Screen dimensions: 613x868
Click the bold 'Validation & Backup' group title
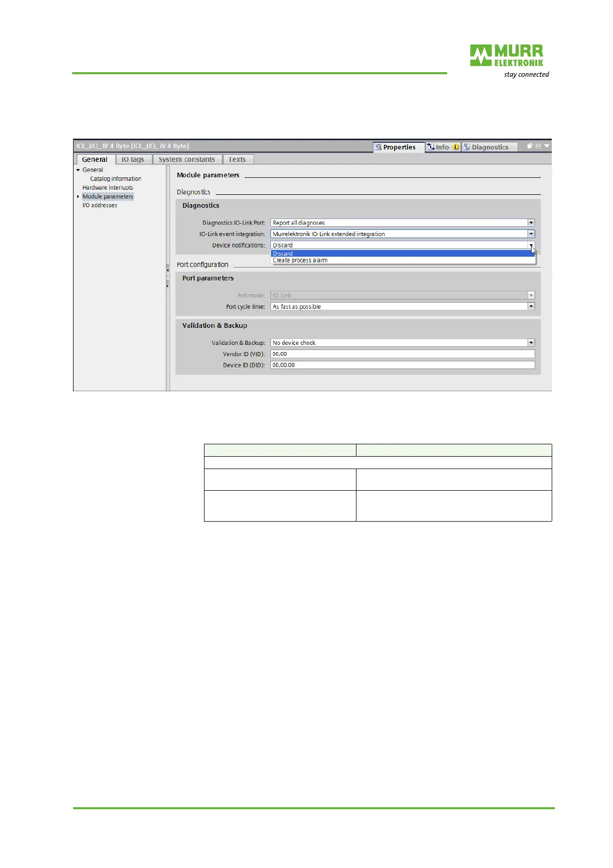pos(215,325)
